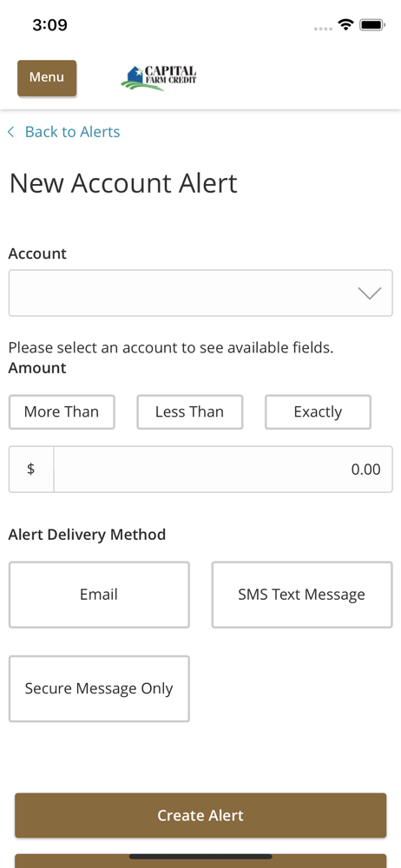Focus the dollar amount input field
Viewport: 401px width, 868px height.
(x=223, y=470)
